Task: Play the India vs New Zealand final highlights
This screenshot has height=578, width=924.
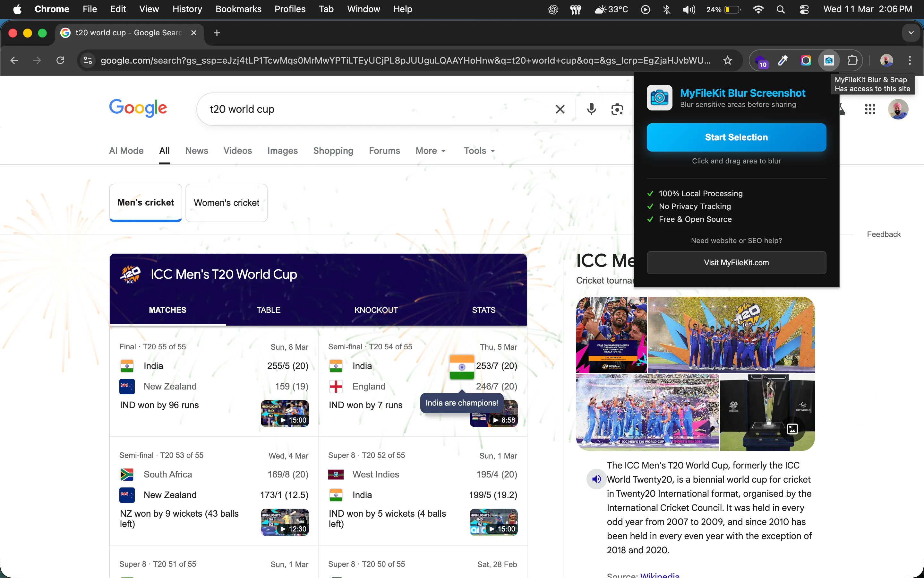Action: click(285, 413)
